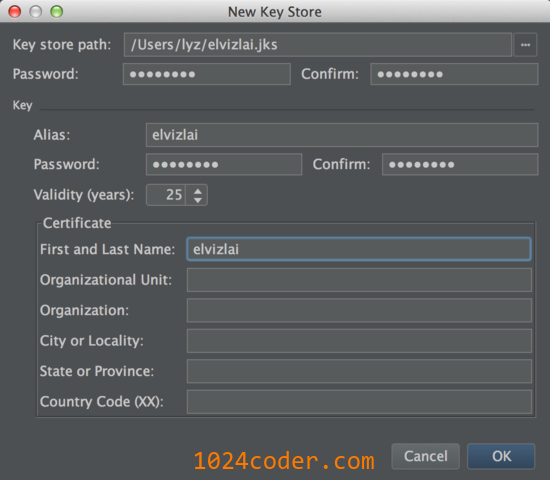The height and width of the screenshot is (480, 550).
Task: Click into the Alias field
Action: pyautogui.click(x=342, y=135)
